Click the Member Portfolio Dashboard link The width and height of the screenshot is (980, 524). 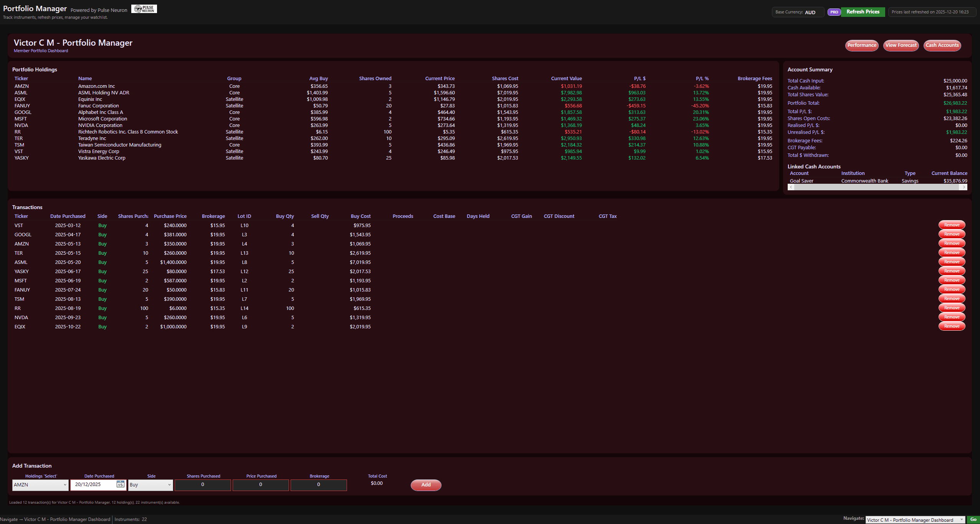[x=40, y=50]
